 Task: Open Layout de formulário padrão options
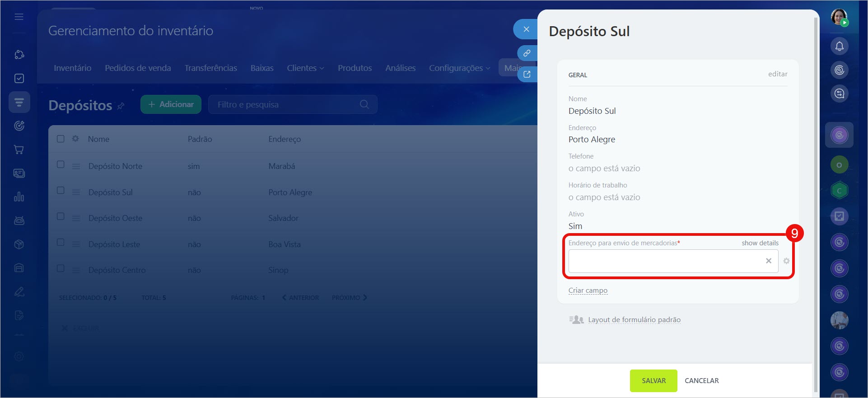[x=634, y=320]
